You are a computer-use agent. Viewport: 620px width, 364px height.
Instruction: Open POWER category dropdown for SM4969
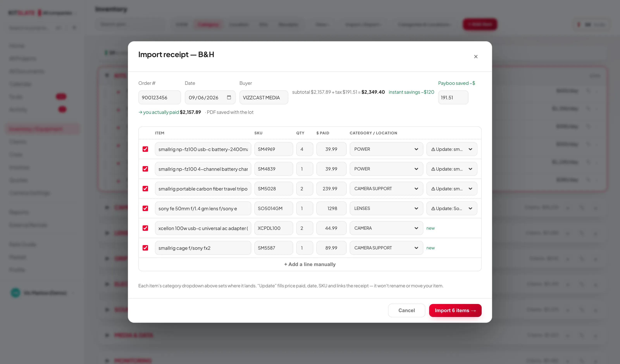click(x=386, y=149)
